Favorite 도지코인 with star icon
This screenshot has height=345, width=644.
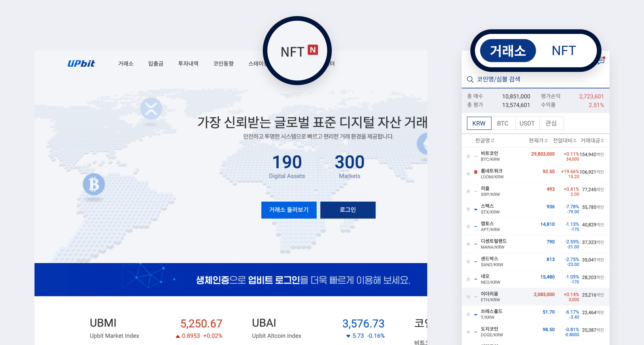click(x=468, y=331)
